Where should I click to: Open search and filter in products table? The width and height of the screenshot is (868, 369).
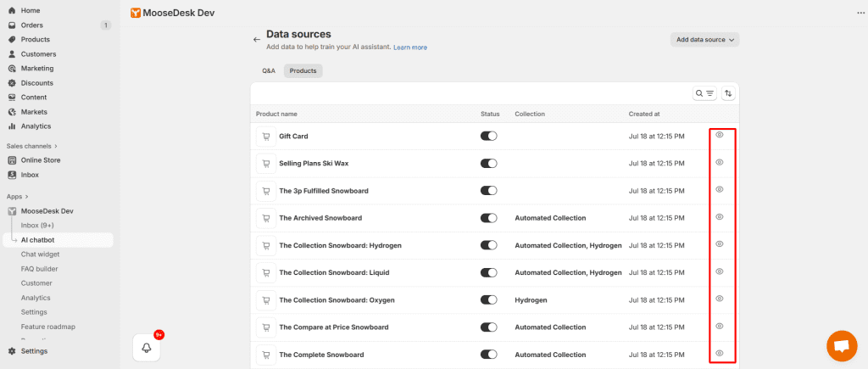tap(704, 93)
